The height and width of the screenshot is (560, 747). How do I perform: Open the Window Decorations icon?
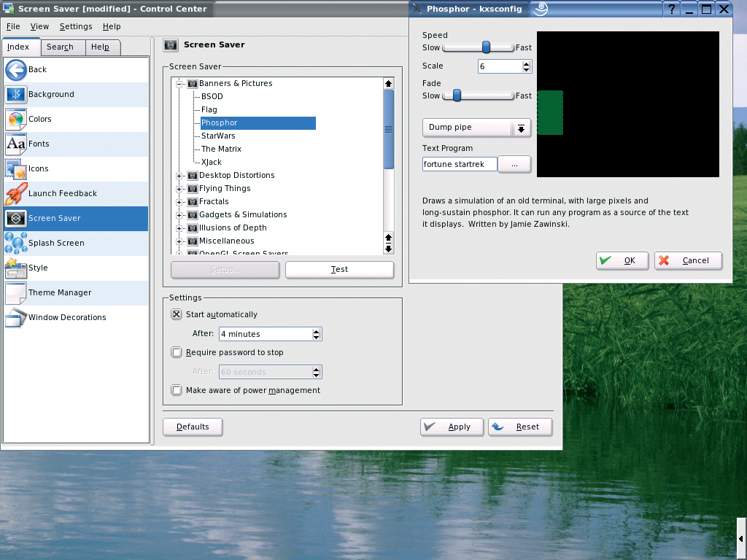click(16, 317)
